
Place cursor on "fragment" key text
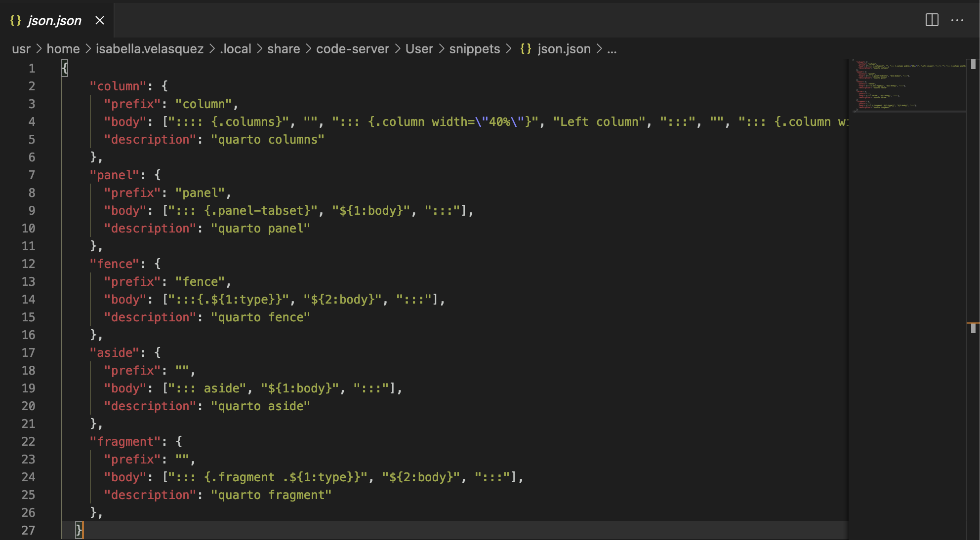tap(125, 441)
